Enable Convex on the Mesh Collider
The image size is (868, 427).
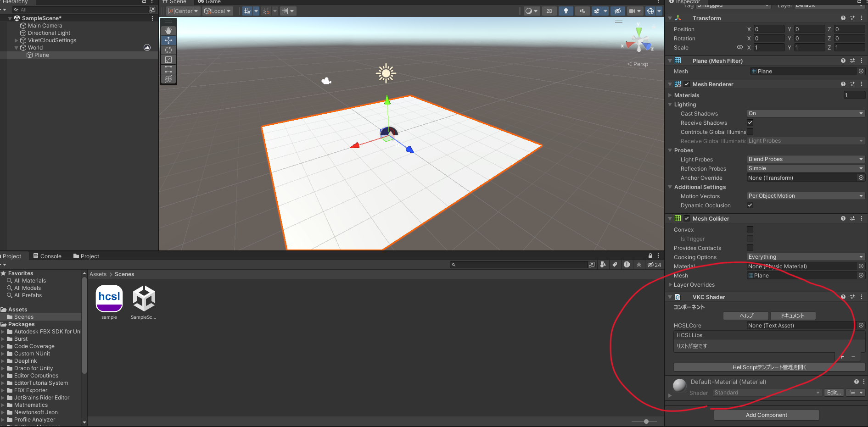pyautogui.click(x=750, y=229)
